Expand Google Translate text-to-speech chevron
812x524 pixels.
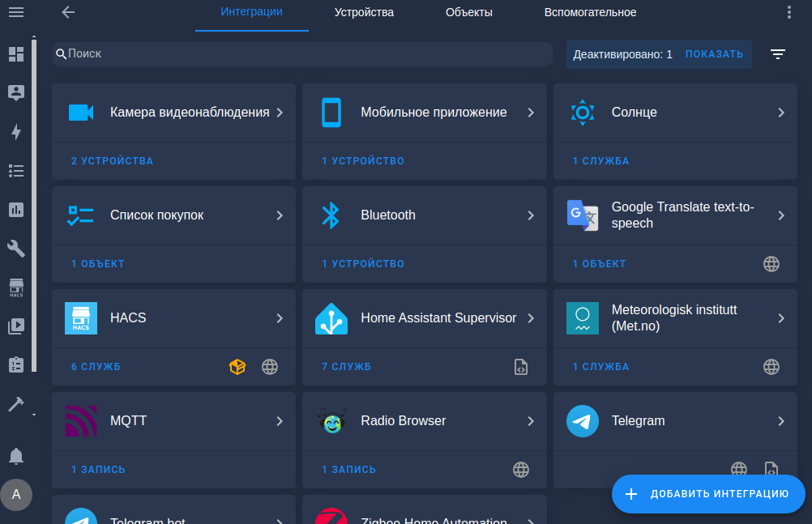click(x=781, y=215)
